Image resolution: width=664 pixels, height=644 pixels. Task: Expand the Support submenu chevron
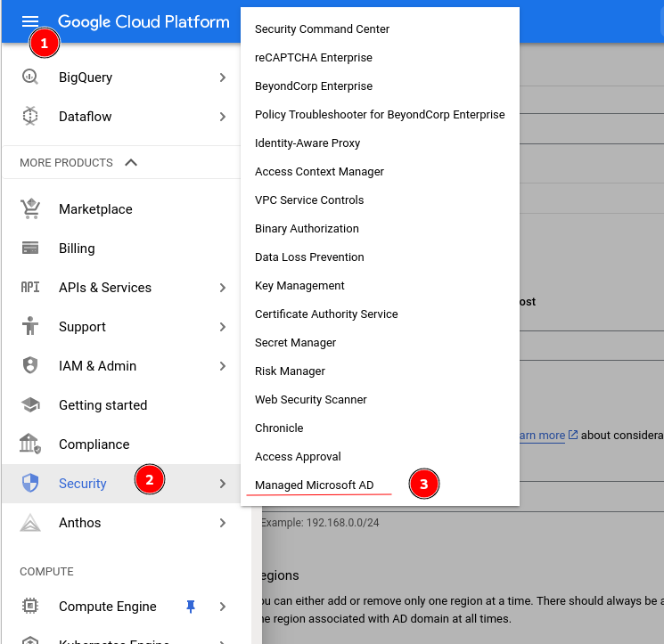click(223, 327)
